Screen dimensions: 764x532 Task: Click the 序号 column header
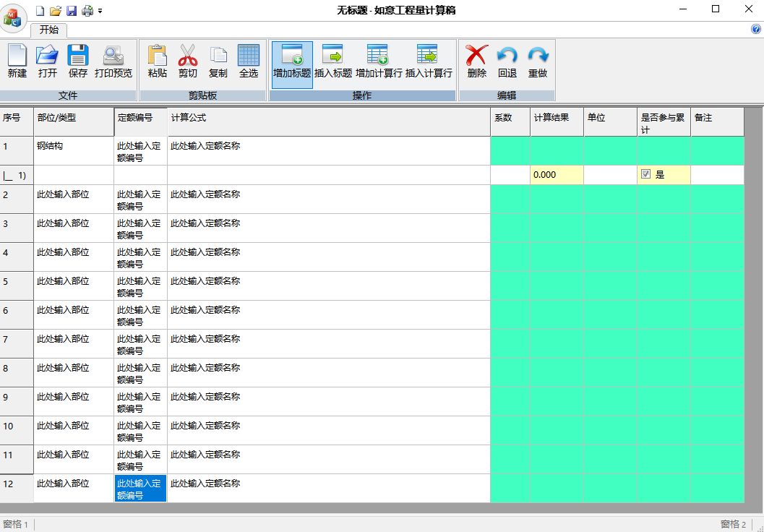[x=17, y=121]
